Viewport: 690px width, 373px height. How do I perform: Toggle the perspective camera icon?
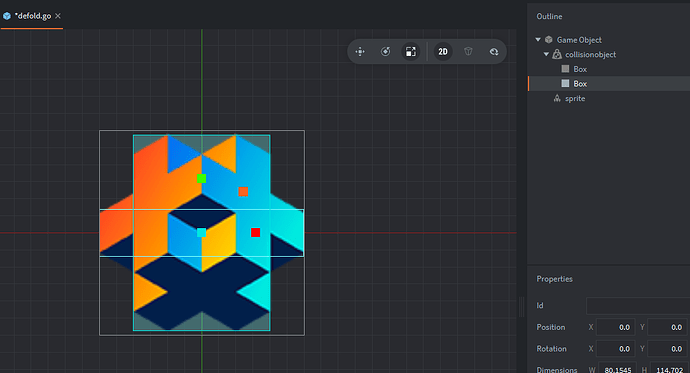click(468, 52)
